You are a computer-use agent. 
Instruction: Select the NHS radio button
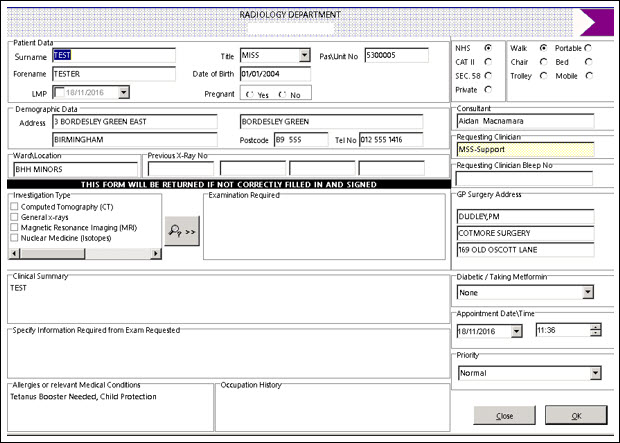[488, 48]
